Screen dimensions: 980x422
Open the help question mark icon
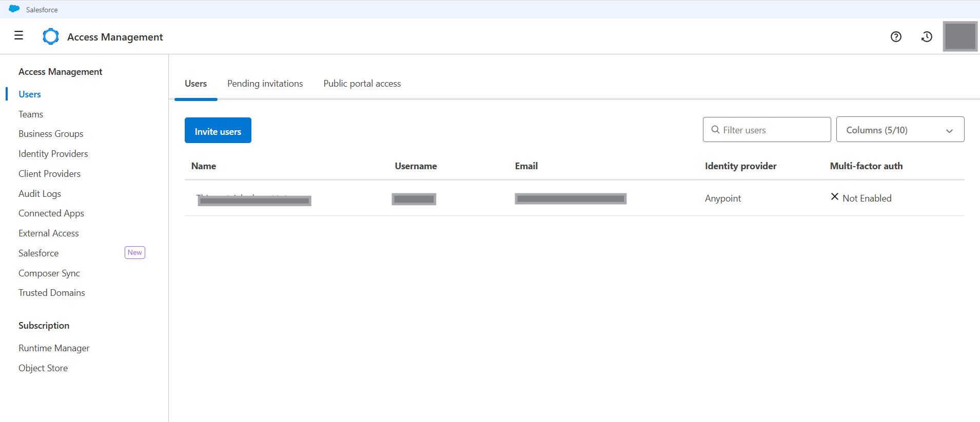(896, 36)
